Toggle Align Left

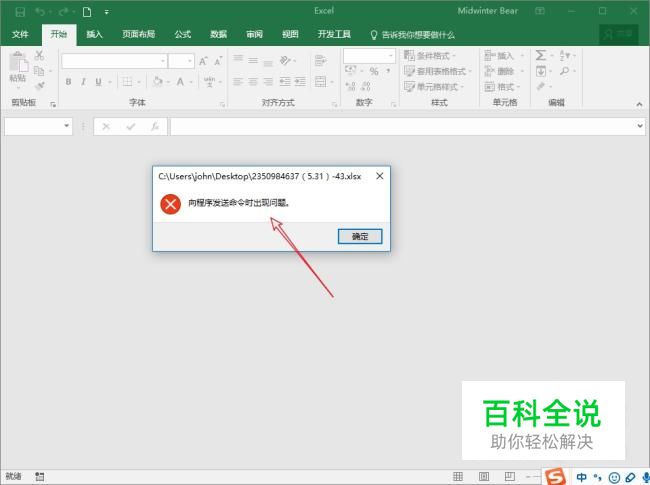point(238,82)
